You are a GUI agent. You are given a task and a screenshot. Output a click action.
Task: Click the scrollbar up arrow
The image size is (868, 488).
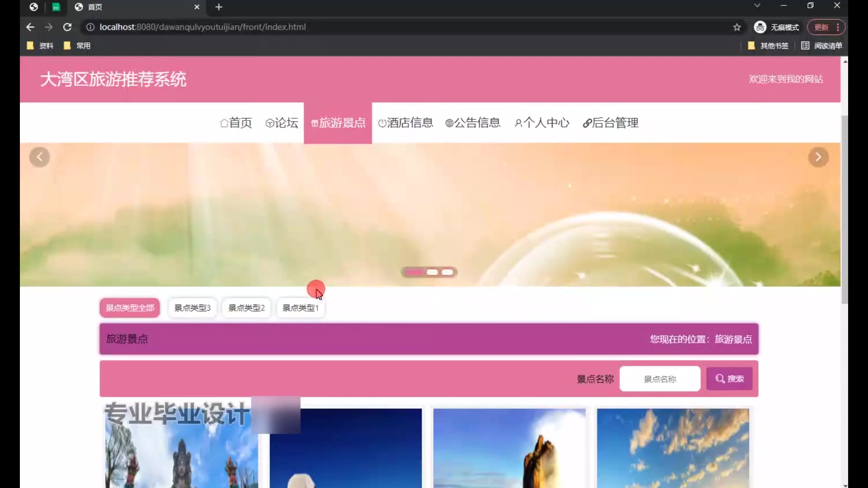844,61
